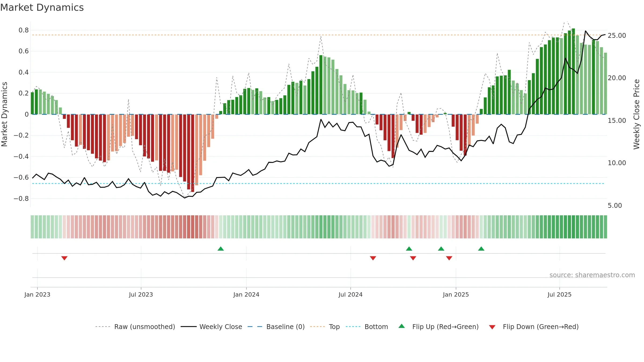This screenshot has height=362, width=644.
Task: Click the flip-down marker just after Jul 2024
Action: (x=373, y=258)
